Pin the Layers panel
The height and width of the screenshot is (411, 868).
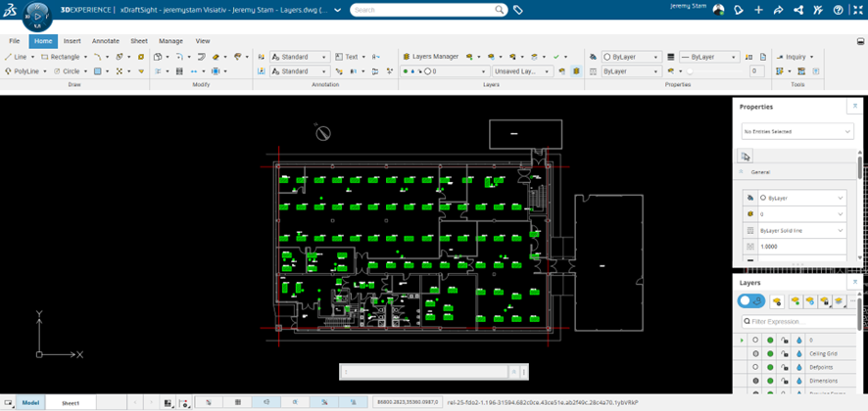coord(854,282)
